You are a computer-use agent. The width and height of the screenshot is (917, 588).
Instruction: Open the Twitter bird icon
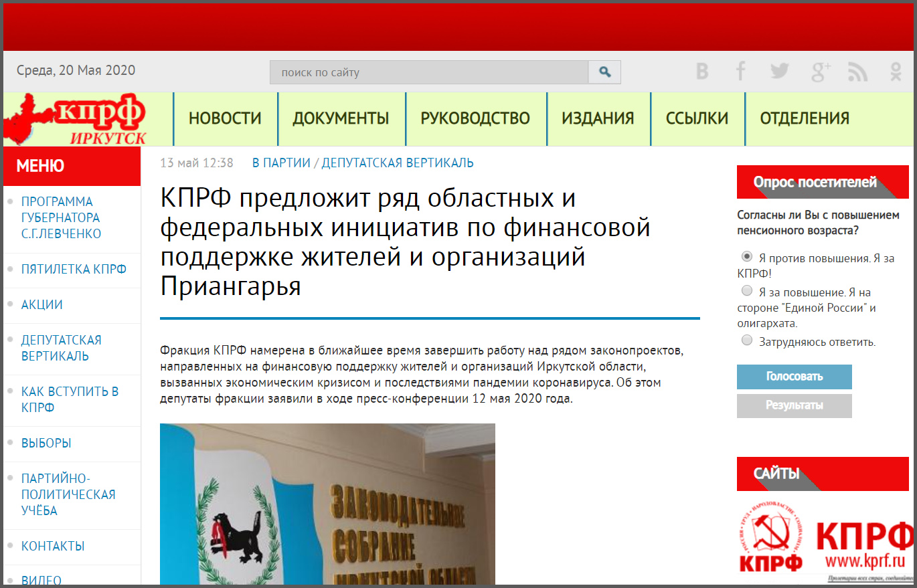click(x=779, y=72)
